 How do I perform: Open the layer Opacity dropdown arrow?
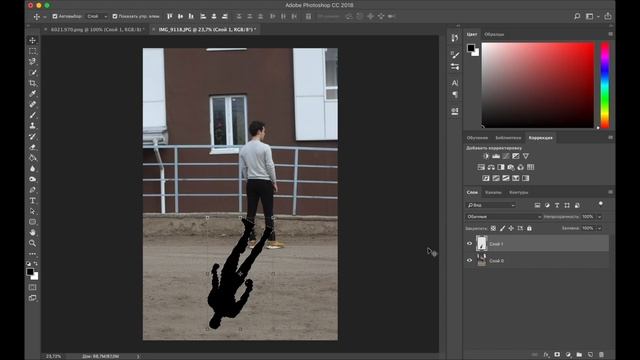[600, 217]
